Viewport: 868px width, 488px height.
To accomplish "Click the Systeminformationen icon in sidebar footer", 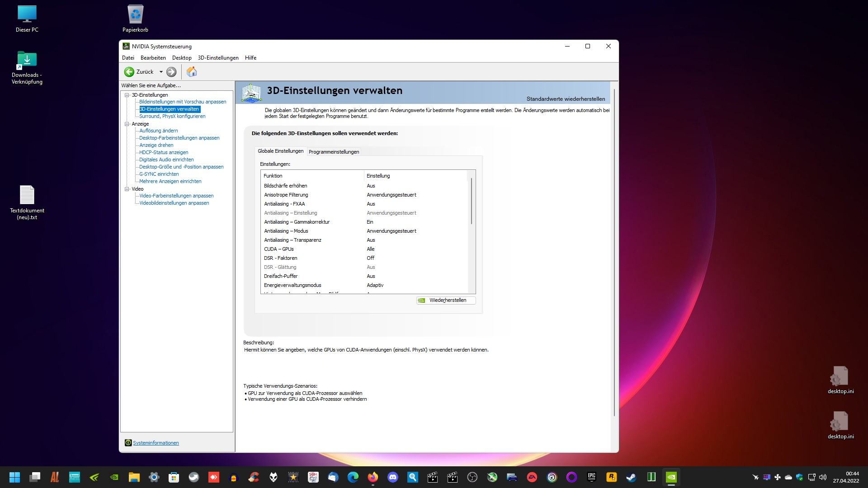I will (x=128, y=443).
